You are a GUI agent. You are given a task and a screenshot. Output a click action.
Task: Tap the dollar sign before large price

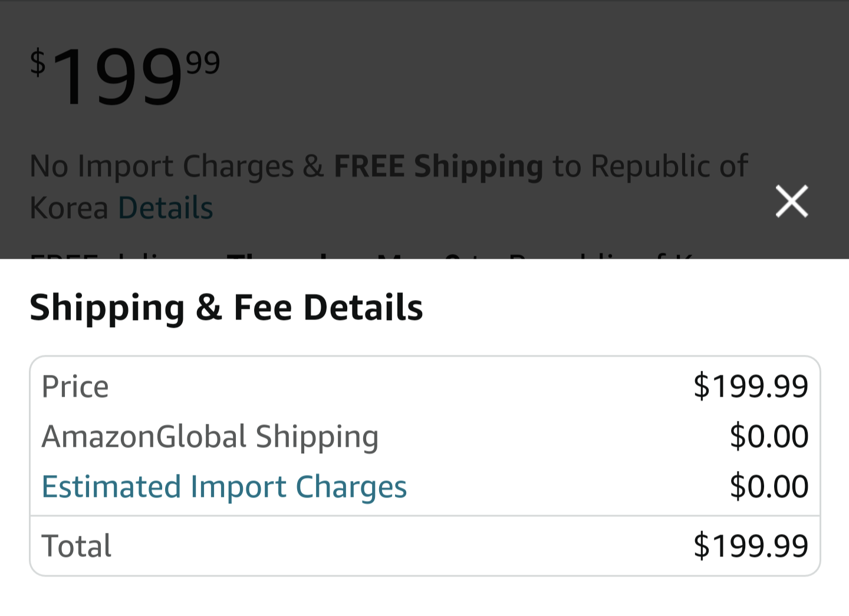[x=38, y=62]
